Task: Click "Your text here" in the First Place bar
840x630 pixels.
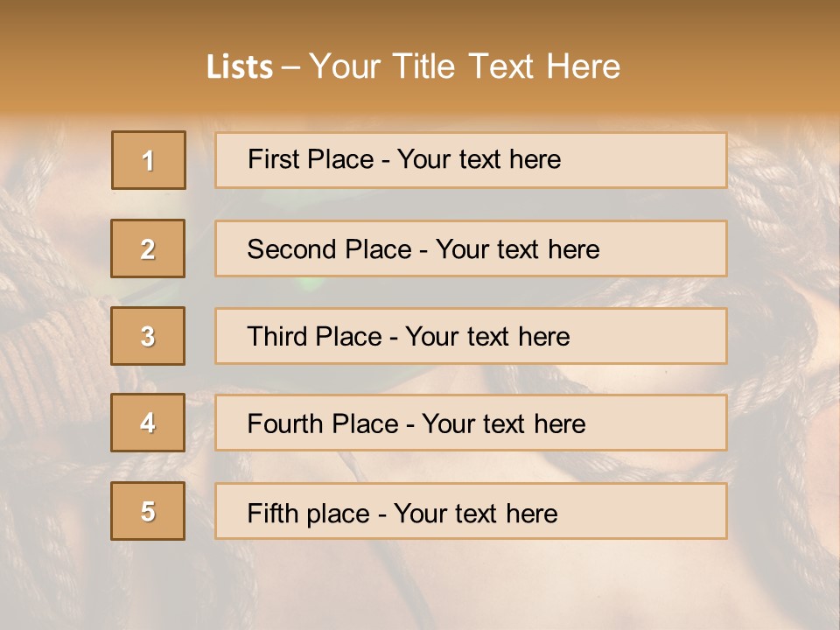Action: [x=479, y=159]
